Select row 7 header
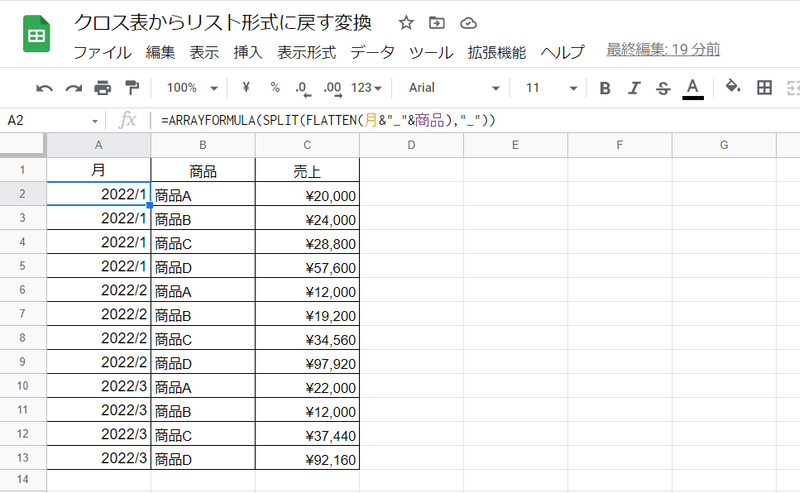Viewport: 800px width, 493px height. coord(23,314)
